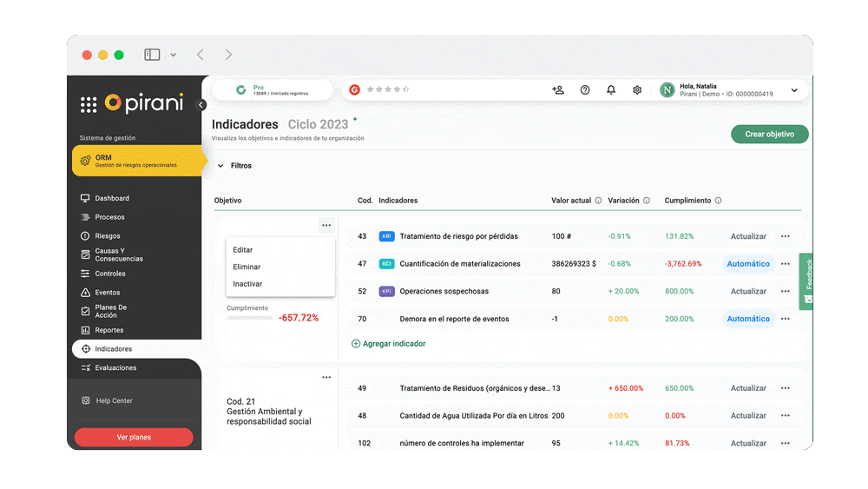
Task: Open the settings gear icon
Action: click(x=637, y=89)
